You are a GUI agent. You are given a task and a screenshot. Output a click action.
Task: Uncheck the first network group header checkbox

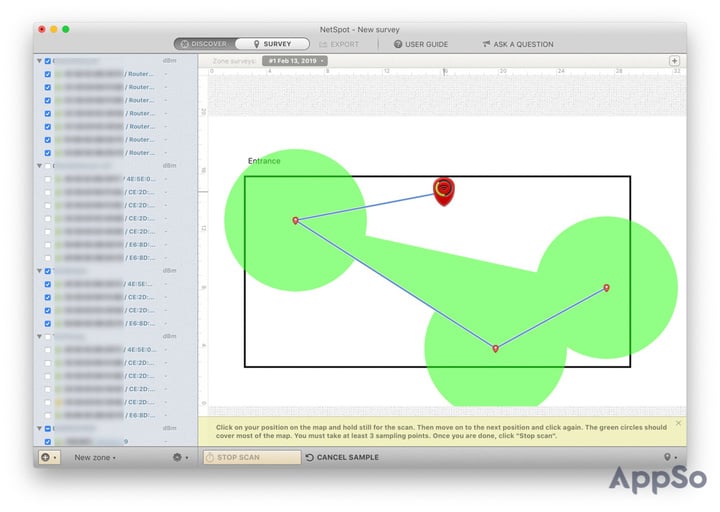48,61
